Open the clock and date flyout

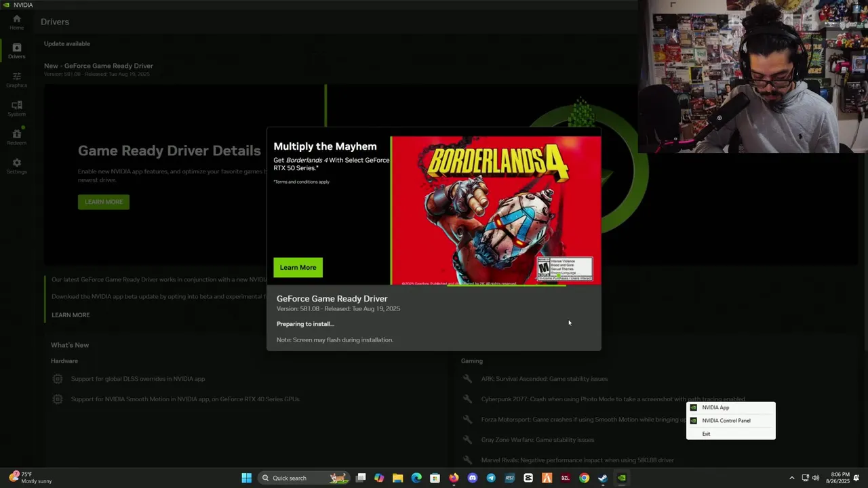click(838, 478)
